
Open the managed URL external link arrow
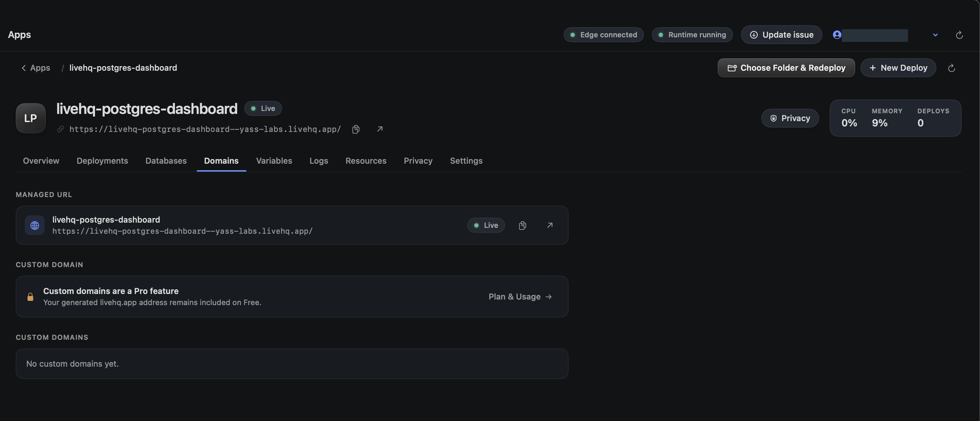coord(550,226)
